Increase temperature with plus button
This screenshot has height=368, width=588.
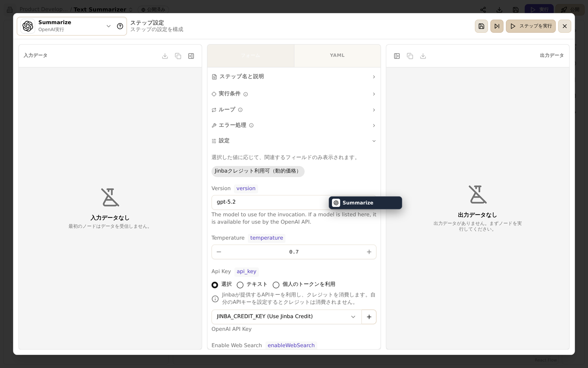(369, 252)
